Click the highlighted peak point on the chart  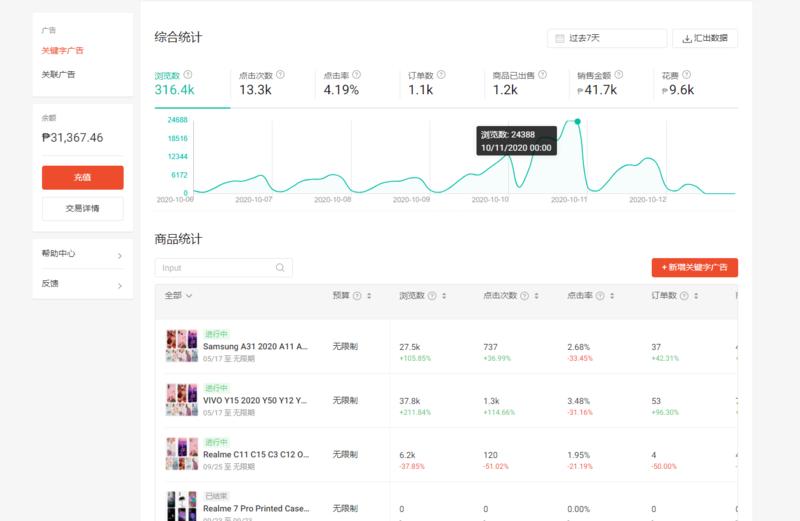[577, 121]
